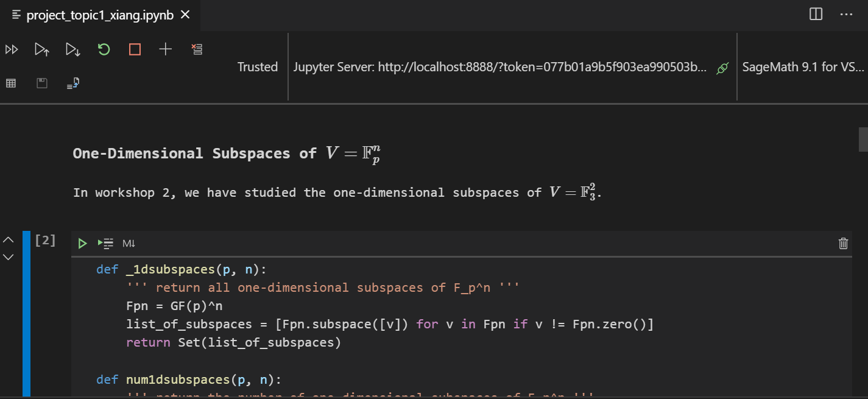Toggle Markdown mode with the M↓ icon
The image size is (868, 399).
click(128, 243)
